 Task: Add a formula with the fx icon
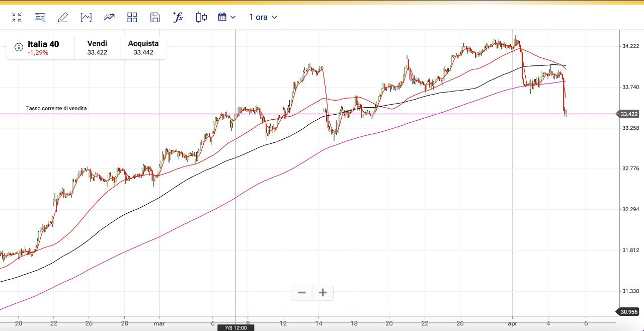178,18
